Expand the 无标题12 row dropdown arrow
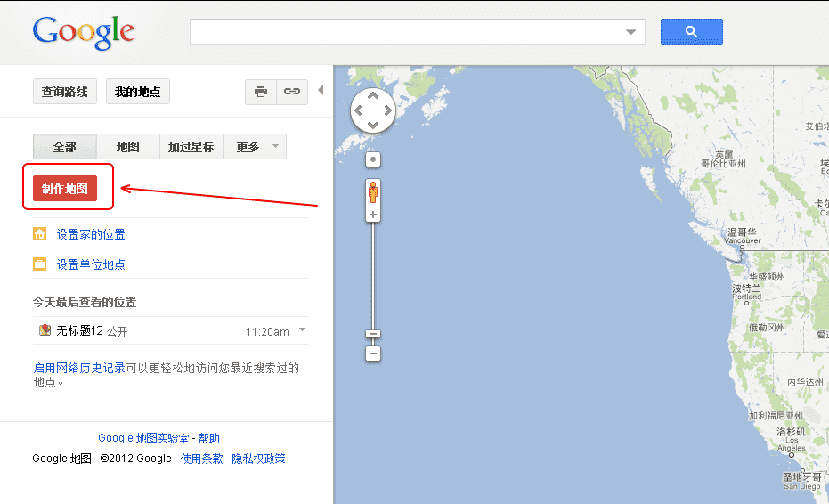829x504 pixels. [303, 329]
